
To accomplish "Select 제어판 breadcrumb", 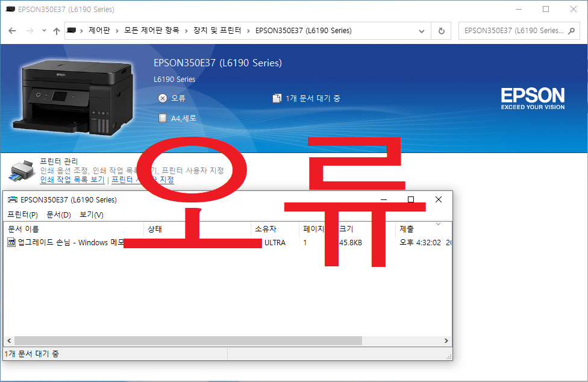I will (99, 30).
